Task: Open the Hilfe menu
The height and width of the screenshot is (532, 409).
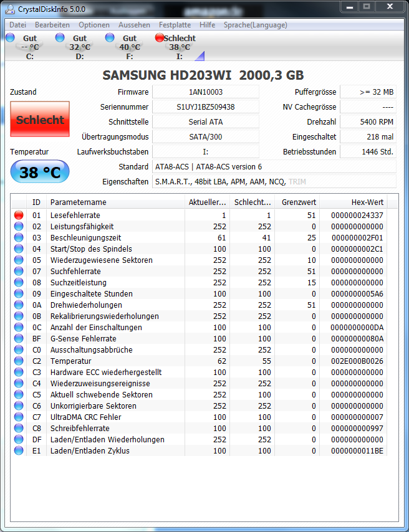Action: click(207, 25)
